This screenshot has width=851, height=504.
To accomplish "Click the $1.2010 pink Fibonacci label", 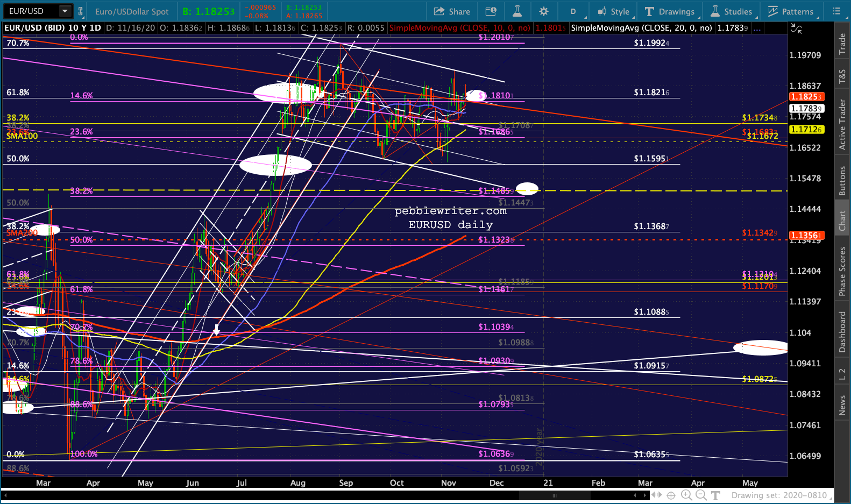I will [x=496, y=37].
